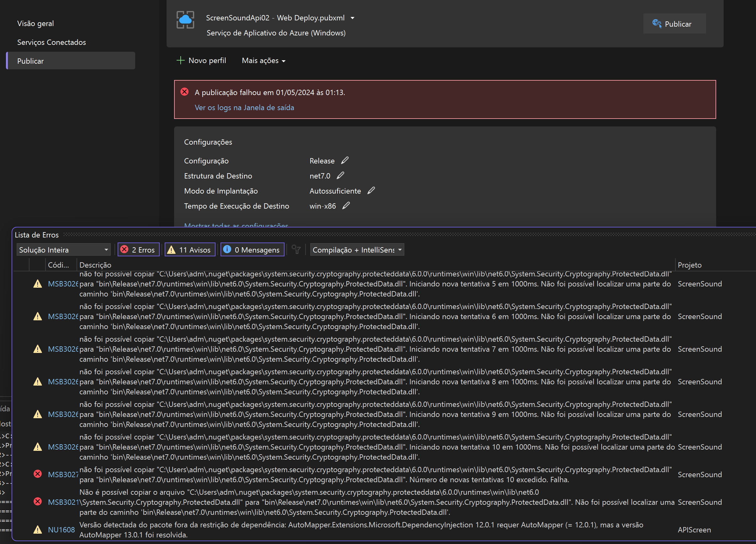Edit the Autossuficiente deployment mode pencil
Image resolution: width=756 pixels, height=544 pixels.
(371, 190)
